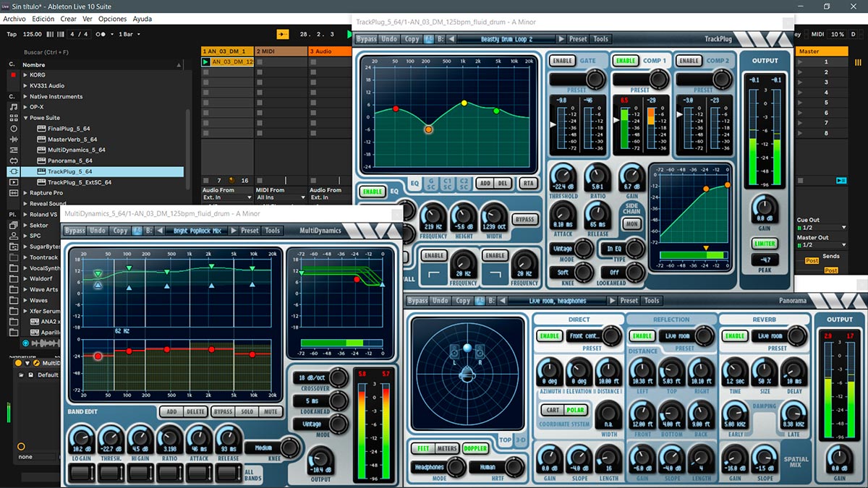Expand the KORG folder in browser
The width and height of the screenshot is (868, 488).
(x=25, y=75)
